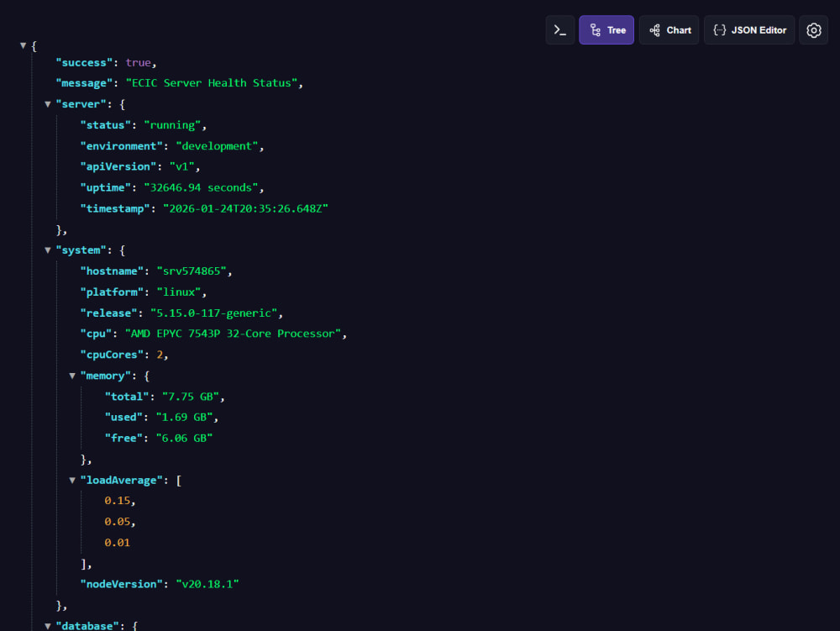Select nodeVersion value "v20.18.1"

[207, 585]
